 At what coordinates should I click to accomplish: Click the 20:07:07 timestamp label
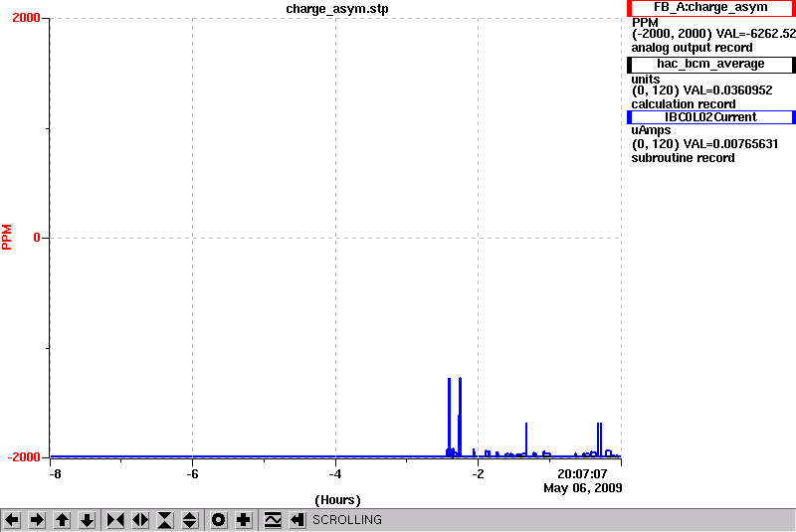click(582, 474)
